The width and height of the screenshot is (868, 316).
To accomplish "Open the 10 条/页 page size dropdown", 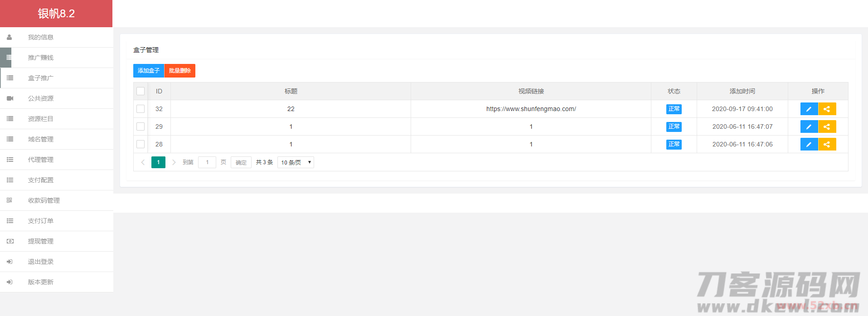I will click(296, 162).
